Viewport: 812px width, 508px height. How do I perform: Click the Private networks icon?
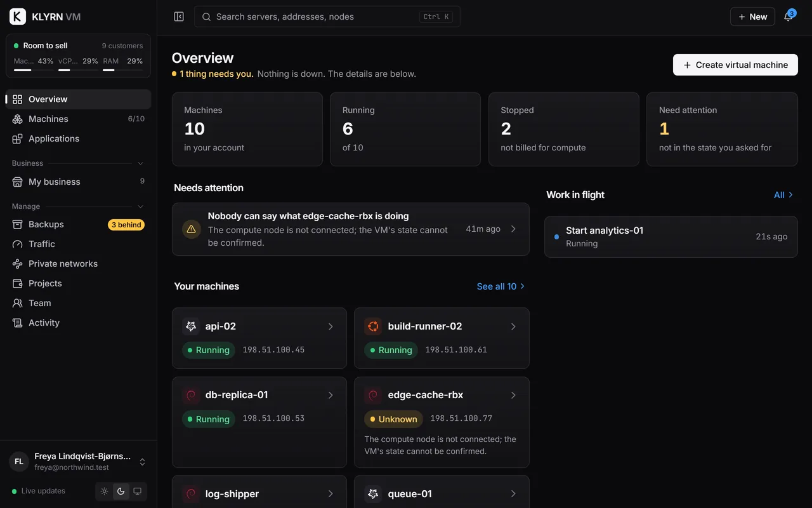[x=17, y=264]
